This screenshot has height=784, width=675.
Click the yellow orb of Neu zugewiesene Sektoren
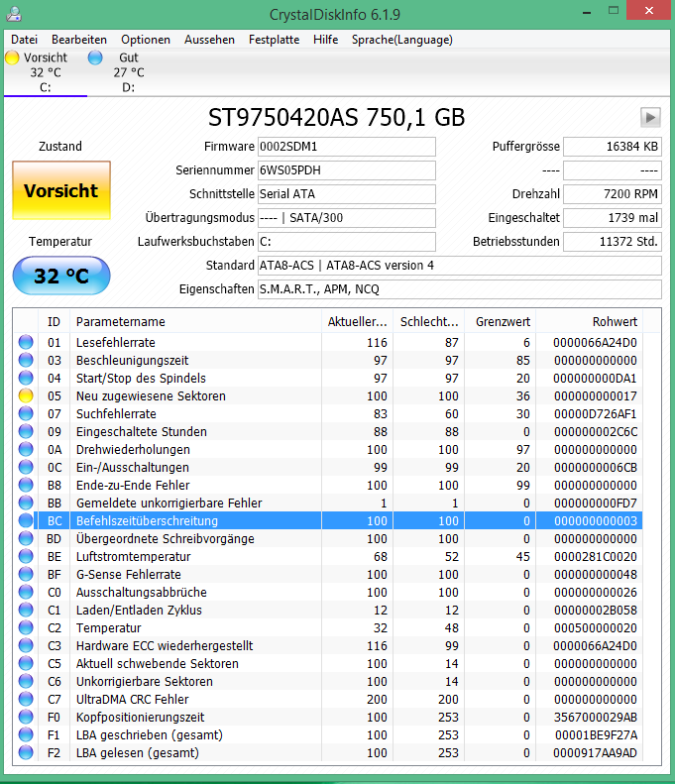[x=26, y=395]
